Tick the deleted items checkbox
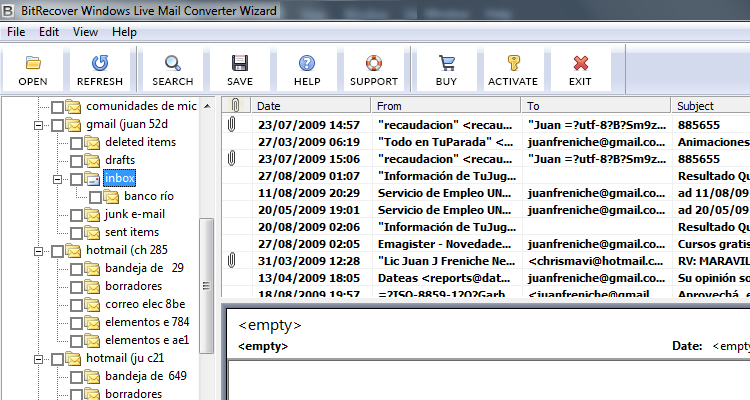Image resolution: width=750 pixels, height=400 pixels. [77, 143]
